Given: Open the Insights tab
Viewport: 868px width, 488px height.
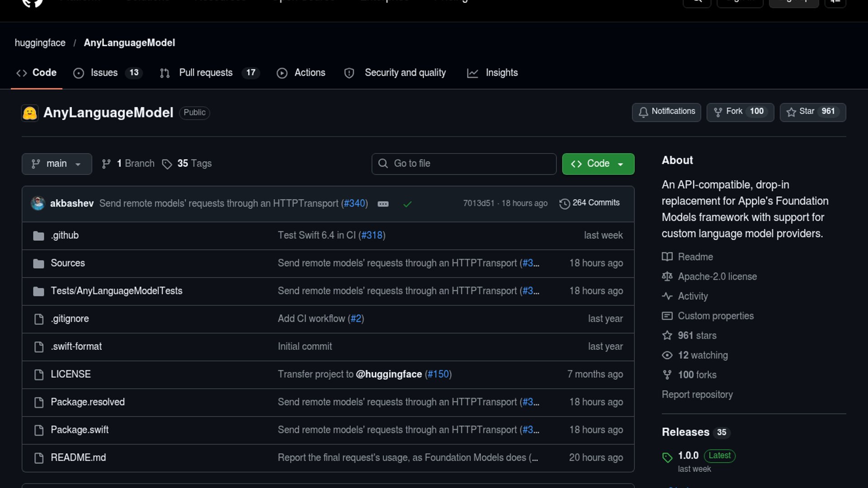Looking at the screenshot, I should 492,73.
